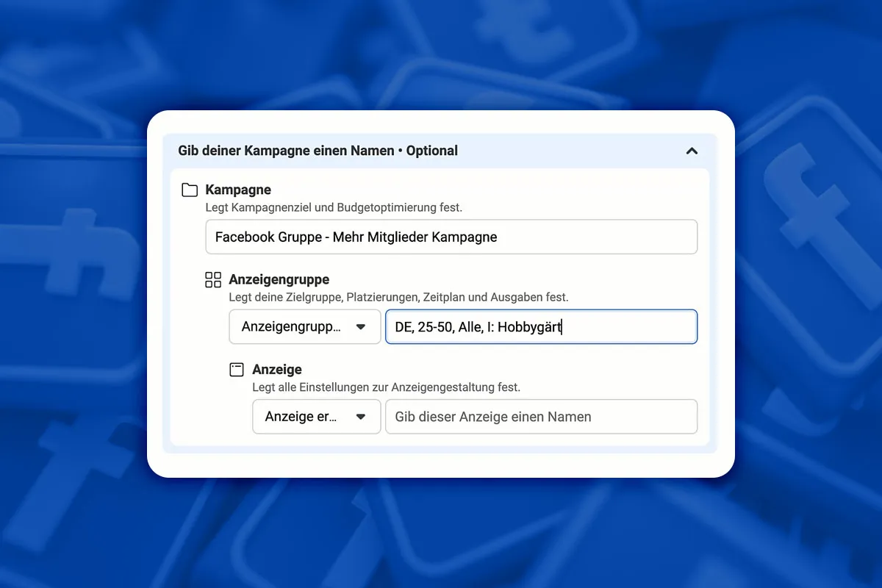Click the Anzeige window icon
The image size is (882, 588).
click(237, 370)
